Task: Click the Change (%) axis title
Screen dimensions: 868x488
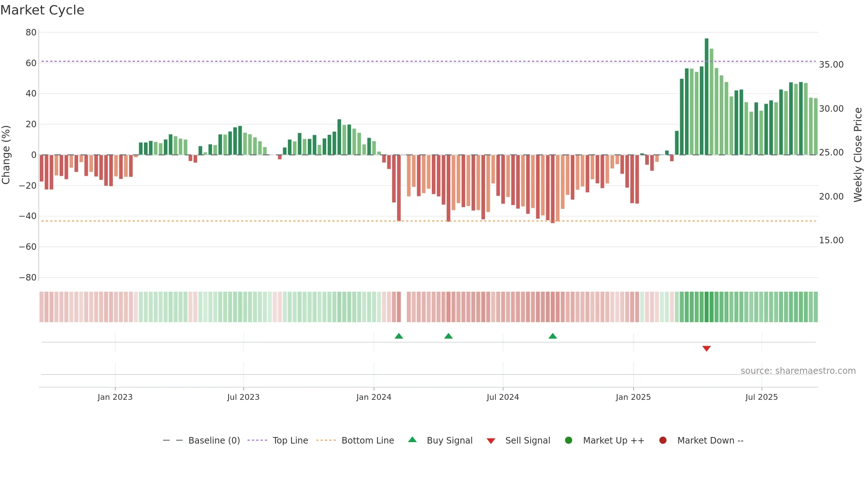Action: [x=6, y=155]
